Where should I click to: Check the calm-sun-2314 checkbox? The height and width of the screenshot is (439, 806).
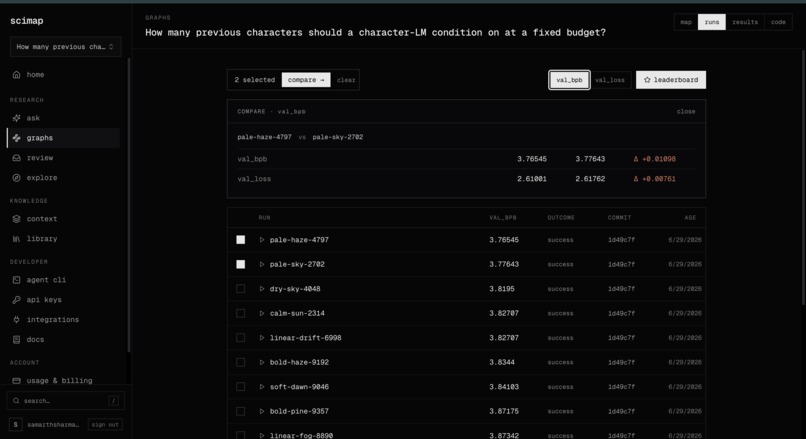click(241, 313)
